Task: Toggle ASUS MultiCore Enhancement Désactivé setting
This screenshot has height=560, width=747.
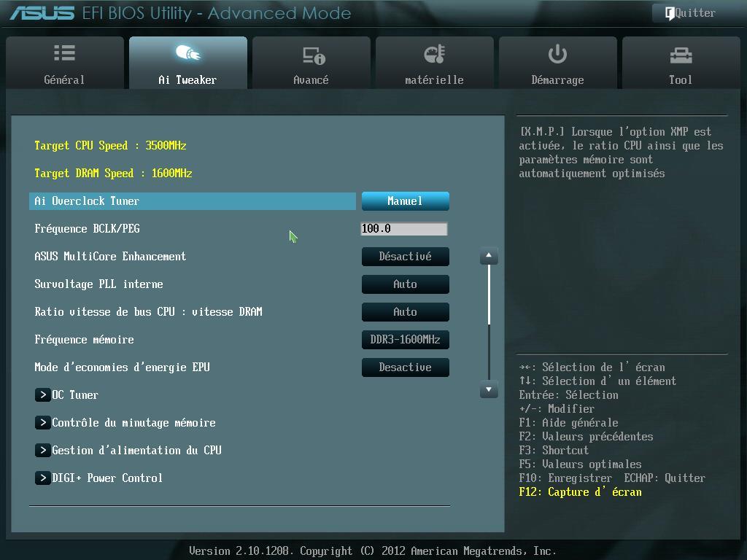Action: click(x=406, y=257)
